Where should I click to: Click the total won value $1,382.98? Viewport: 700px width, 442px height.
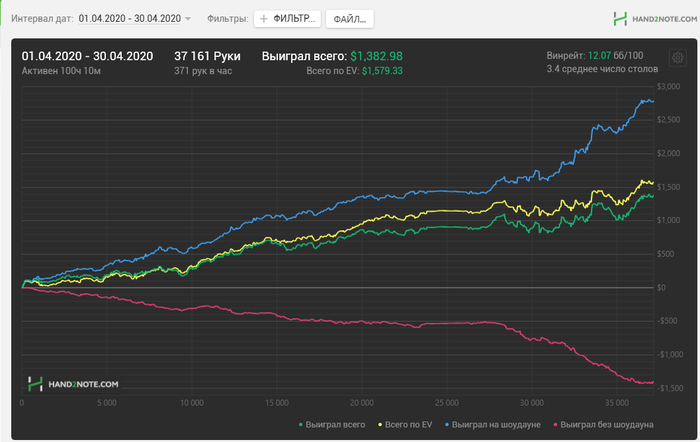click(376, 56)
